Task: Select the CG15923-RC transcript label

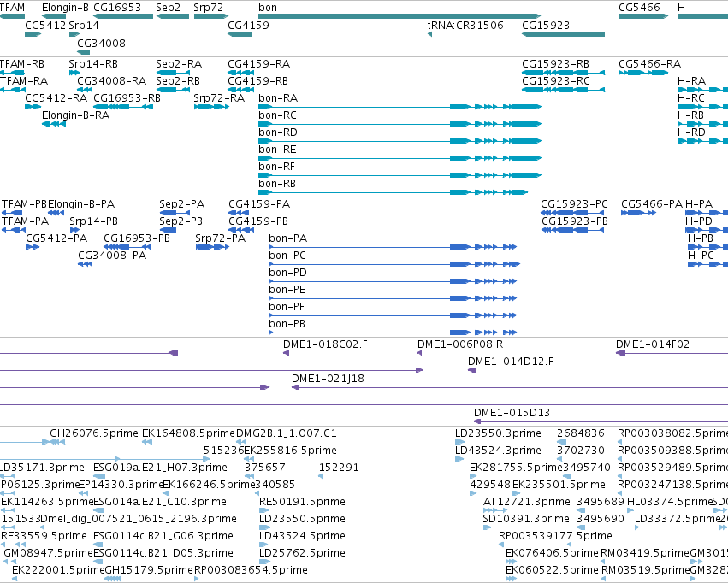Action: [x=556, y=80]
